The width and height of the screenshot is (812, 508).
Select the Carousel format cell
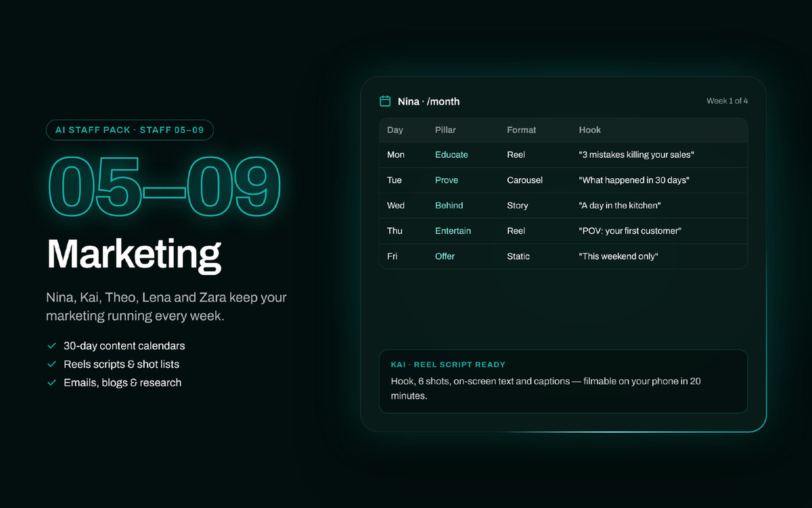click(x=525, y=180)
